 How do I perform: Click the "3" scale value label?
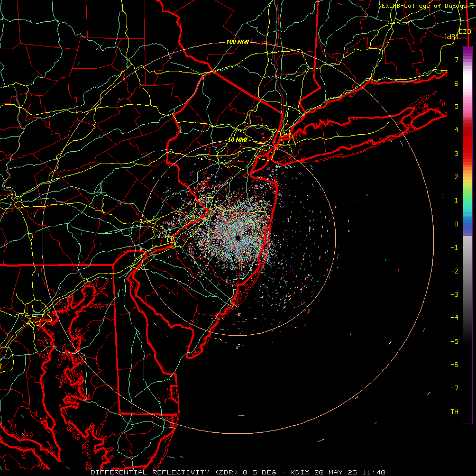click(x=456, y=153)
